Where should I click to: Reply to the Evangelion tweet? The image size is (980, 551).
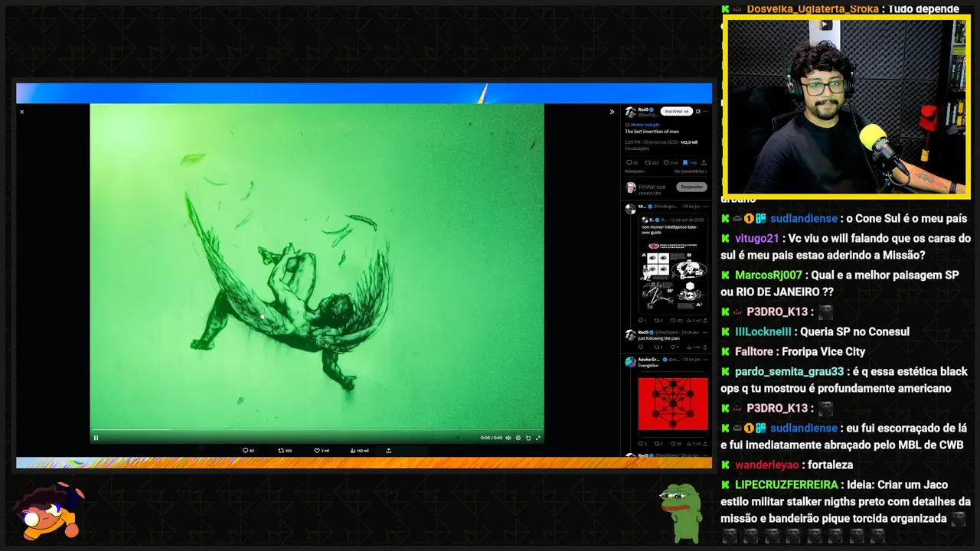(x=641, y=444)
